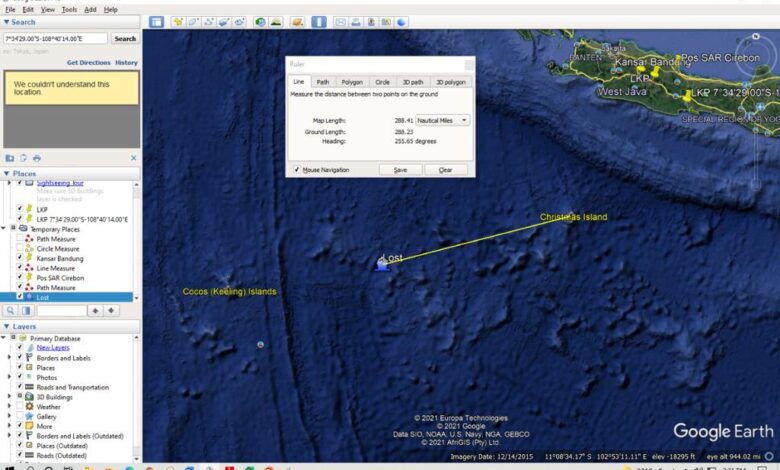Uncheck the Photos layer checkbox
This screenshot has width=780, height=470.
(x=20, y=377)
